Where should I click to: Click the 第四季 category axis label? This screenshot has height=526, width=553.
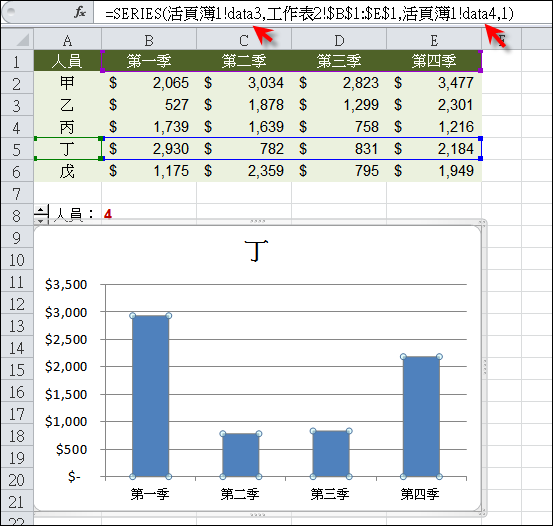pyautogui.click(x=420, y=494)
